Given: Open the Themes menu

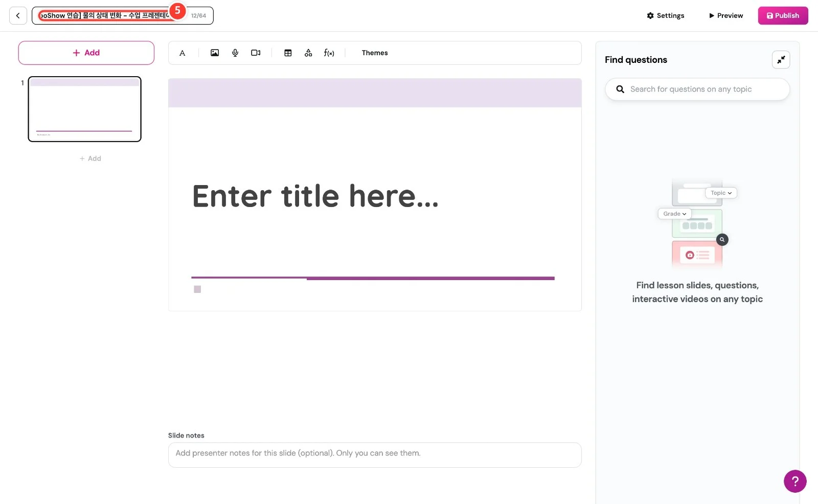Looking at the screenshot, I should point(375,53).
